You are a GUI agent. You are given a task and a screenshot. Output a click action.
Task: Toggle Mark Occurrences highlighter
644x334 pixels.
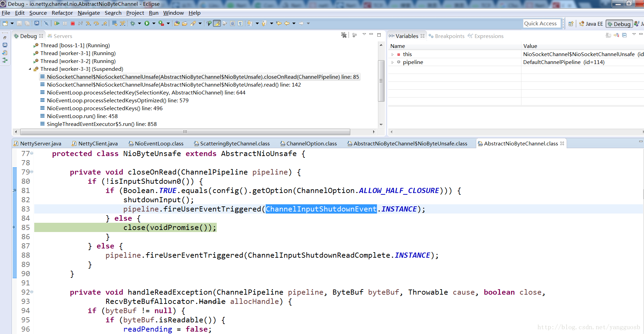[x=217, y=23]
